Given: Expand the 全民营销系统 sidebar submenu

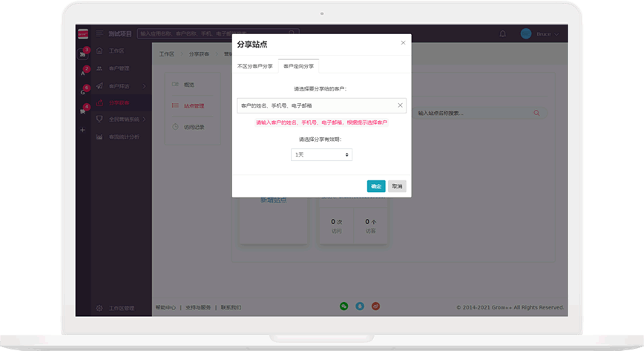Looking at the screenshot, I should 145,119.
